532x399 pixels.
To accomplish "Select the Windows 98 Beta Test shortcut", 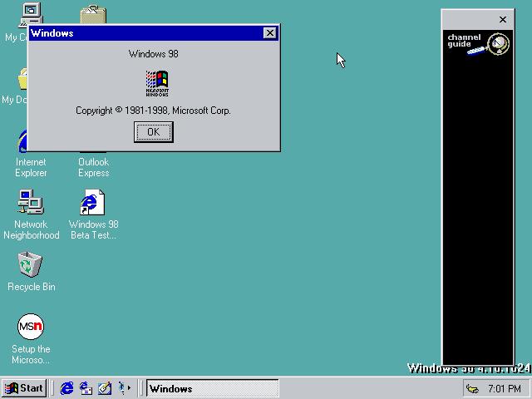I will [x=93, y=214].
